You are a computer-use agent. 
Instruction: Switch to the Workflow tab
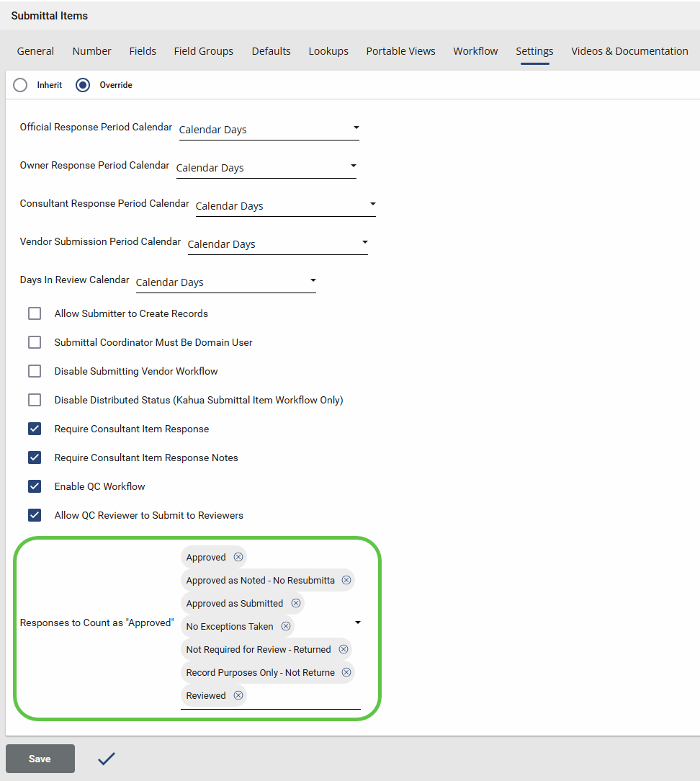coord(475,51)
